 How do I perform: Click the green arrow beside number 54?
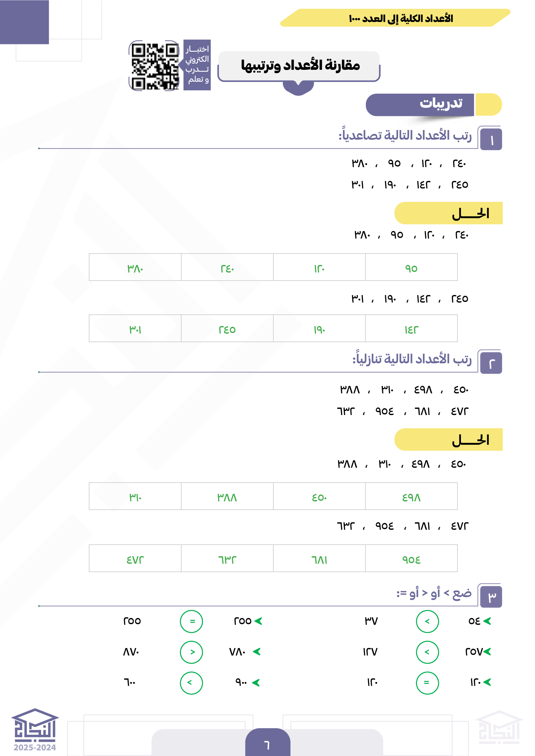(x=487, y=621)
